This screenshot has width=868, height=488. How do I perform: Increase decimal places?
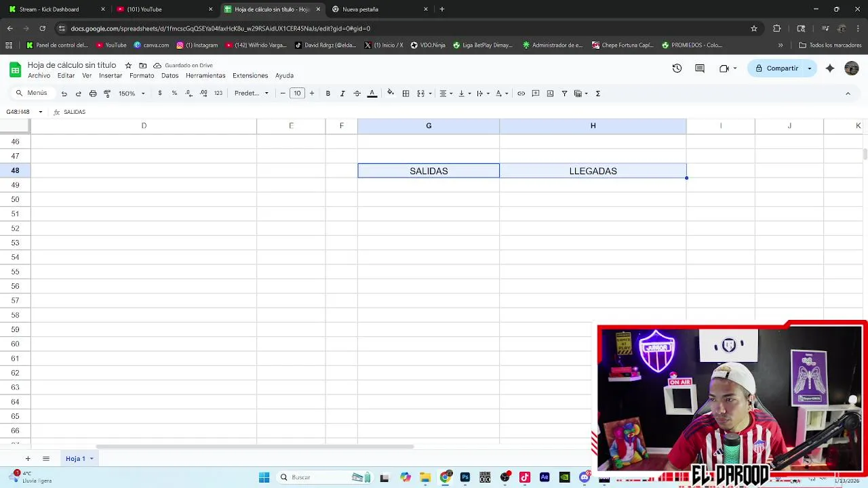click(203, 94)
